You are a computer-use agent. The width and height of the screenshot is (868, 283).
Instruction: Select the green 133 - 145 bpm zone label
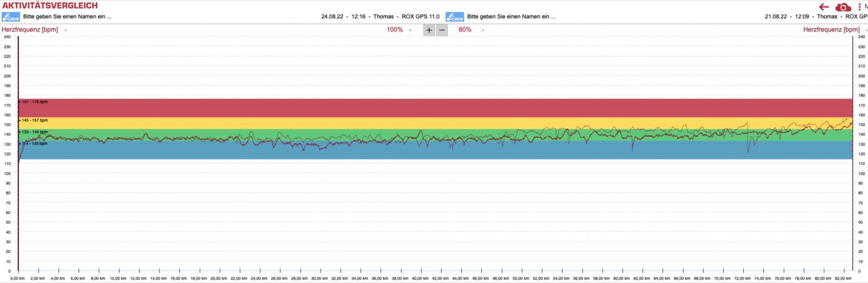35,132
